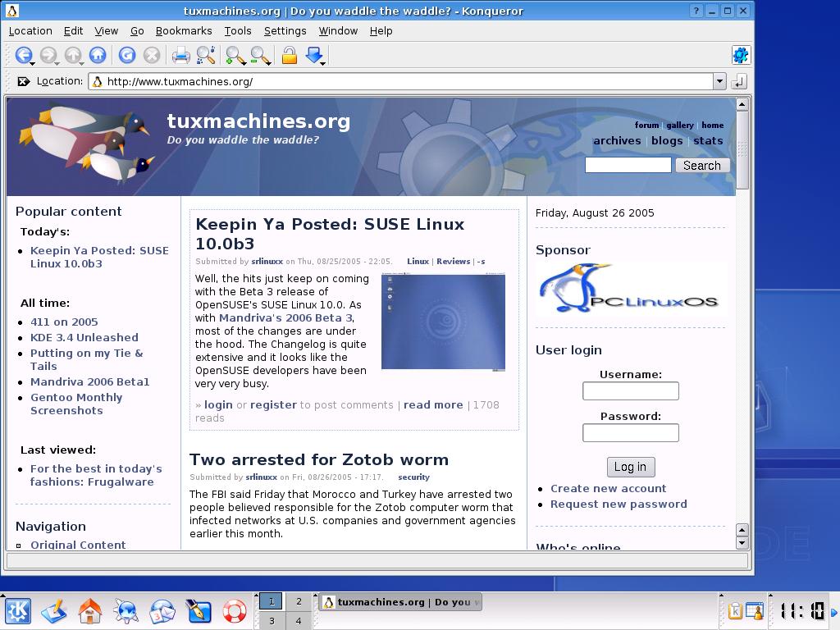This screenshot has width=840, height=630.
Task: Follow the 'Request new password' link
Action: (619, 504)
